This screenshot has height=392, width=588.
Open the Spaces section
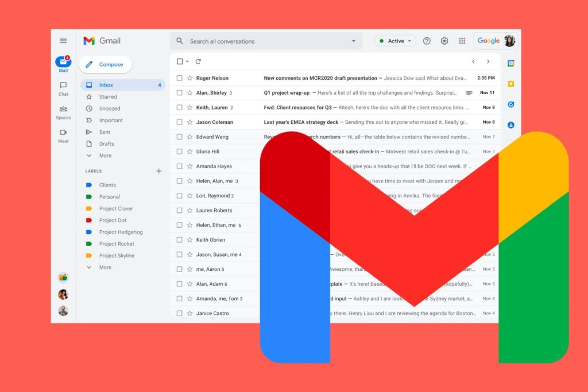63,112
